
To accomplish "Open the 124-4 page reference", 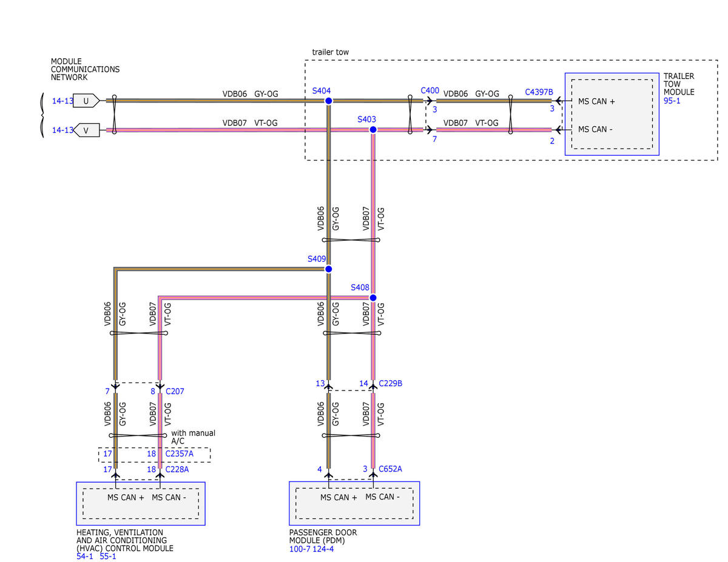I will pyautogui.click(x=323, y=549).
